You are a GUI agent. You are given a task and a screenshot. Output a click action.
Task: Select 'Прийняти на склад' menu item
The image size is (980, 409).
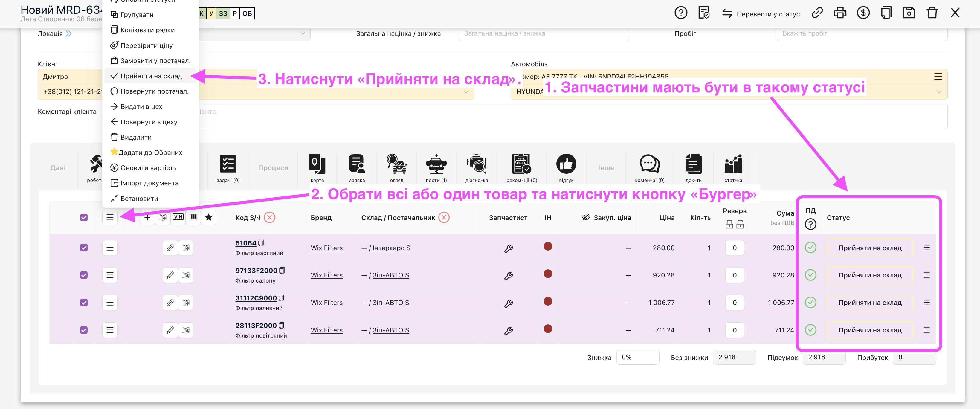(x=151, y=76)
